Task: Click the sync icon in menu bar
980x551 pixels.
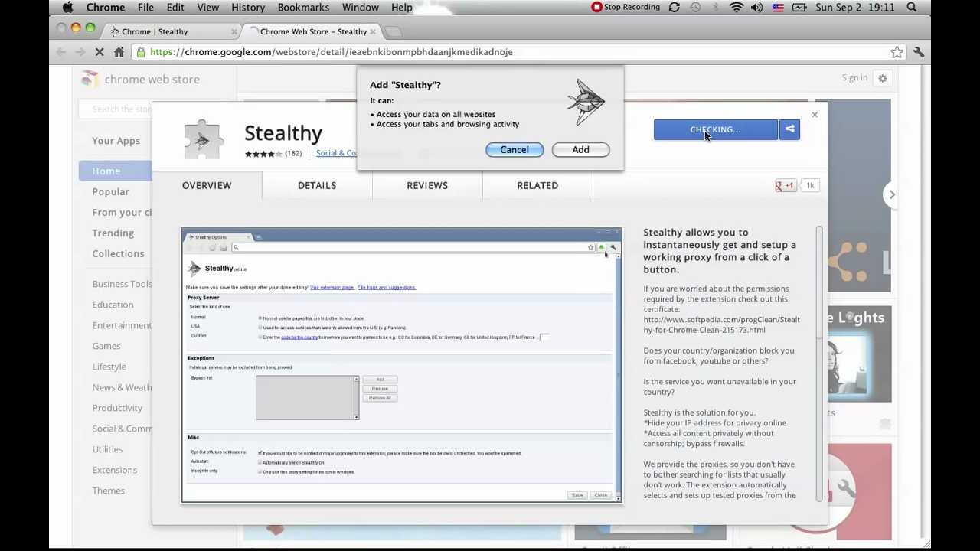Action: point(674,8)
